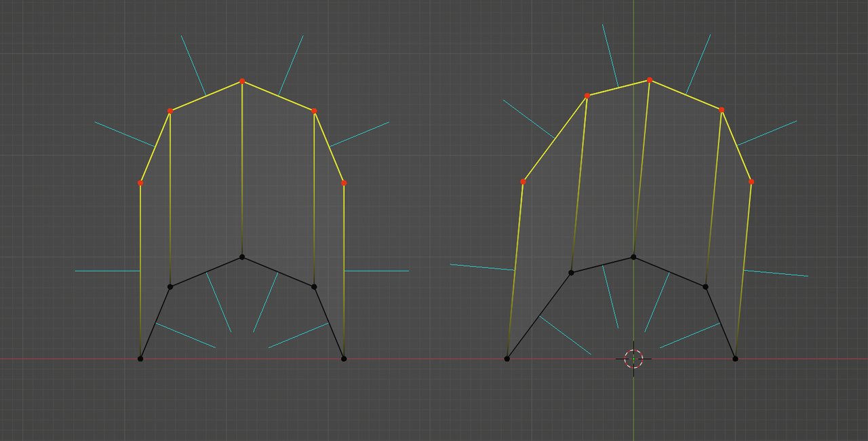Select right mesh's upper-right red shoulder vertex
Viewport: 868px width, 441px height.
pos(722,110)
